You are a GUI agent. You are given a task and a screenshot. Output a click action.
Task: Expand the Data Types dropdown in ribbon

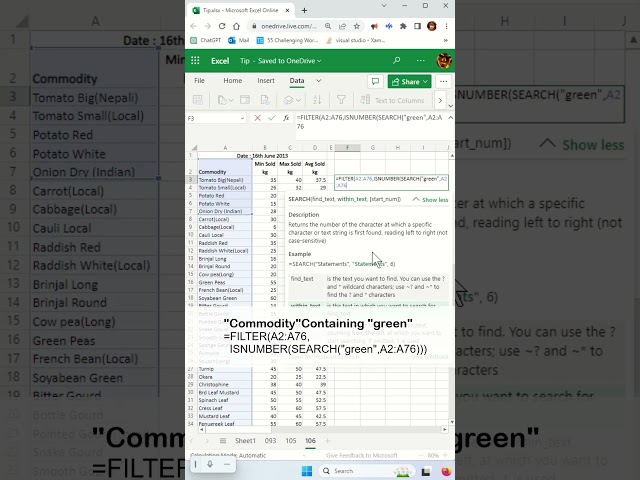click(298, 100)
